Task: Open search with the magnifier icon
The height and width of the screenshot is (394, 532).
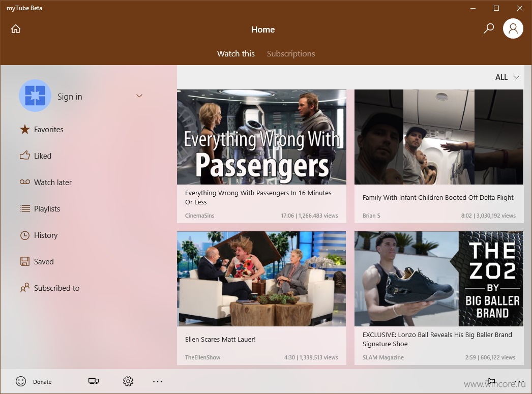Action: [x=489, y=29]
